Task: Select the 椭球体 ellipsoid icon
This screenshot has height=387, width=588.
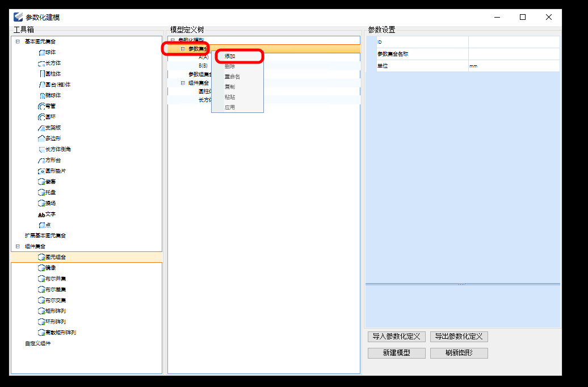Action: coord(41,96)
